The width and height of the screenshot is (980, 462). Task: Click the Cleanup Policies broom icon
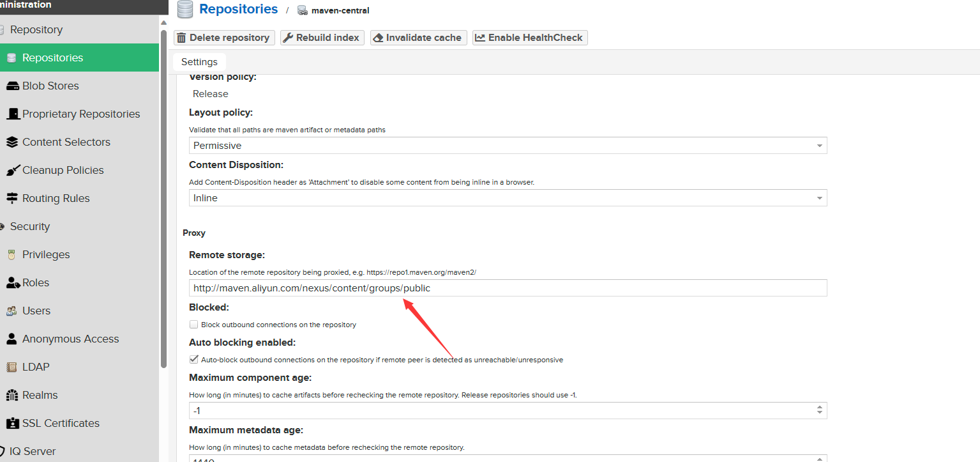[x=12, y=171]
